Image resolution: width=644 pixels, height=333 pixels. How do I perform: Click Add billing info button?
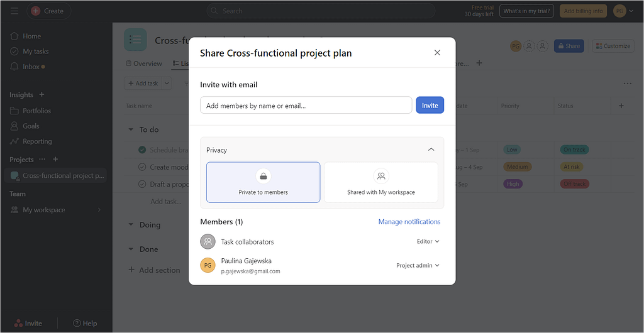[x=583, y=11]
